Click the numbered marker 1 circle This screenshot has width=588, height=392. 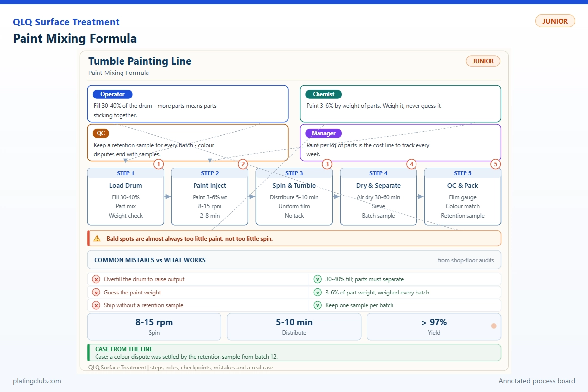tap(158, 164)
